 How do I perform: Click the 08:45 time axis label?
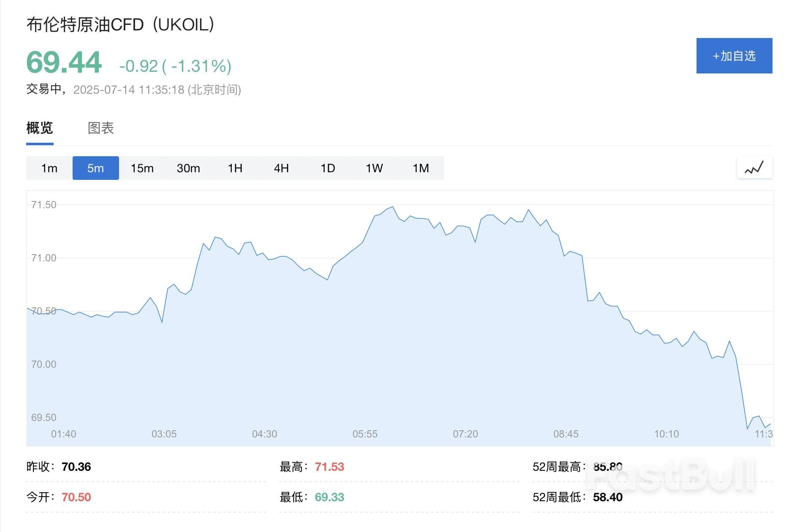point(566,434)
